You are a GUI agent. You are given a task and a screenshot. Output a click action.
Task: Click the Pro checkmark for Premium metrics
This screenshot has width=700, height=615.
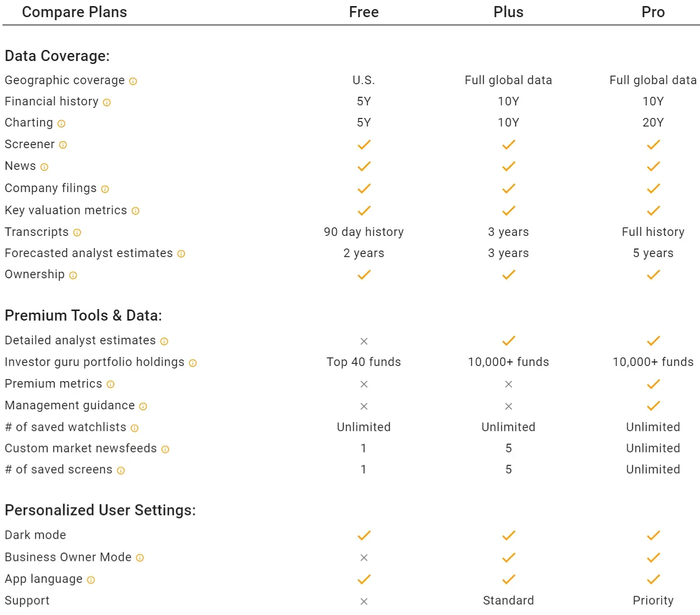click(x=654, y=384)
